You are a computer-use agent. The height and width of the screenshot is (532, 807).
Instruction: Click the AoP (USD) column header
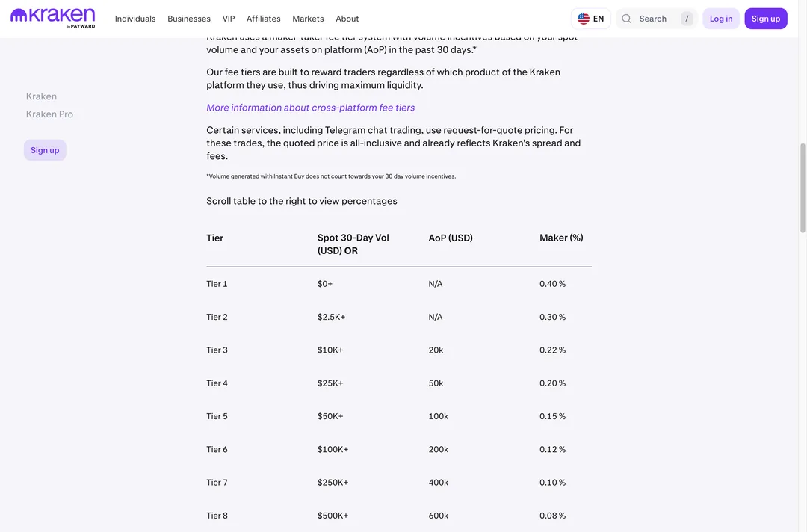[451, 238]
